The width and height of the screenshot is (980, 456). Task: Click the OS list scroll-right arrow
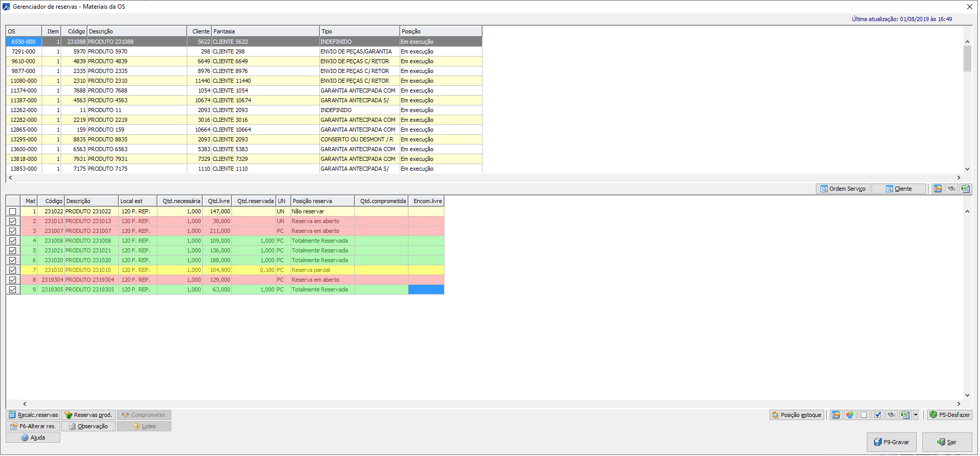coord(958,177)
